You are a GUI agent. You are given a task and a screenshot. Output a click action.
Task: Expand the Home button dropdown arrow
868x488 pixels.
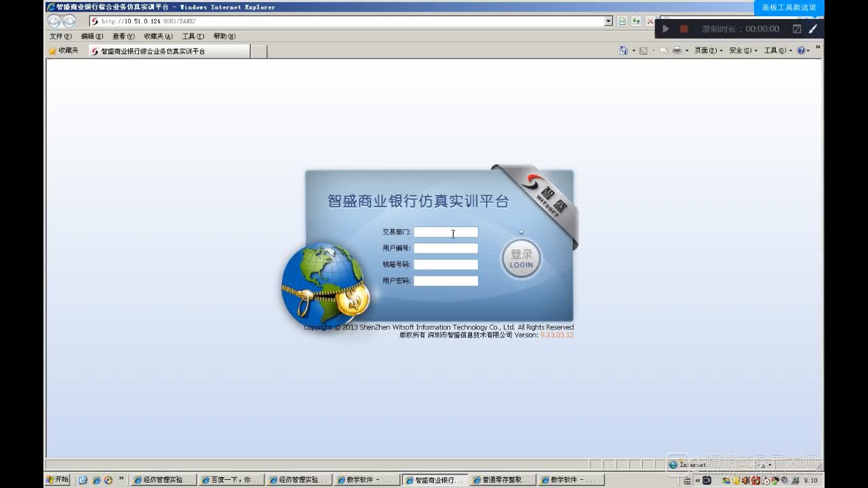pyautogui.click(x=634, y=51)
